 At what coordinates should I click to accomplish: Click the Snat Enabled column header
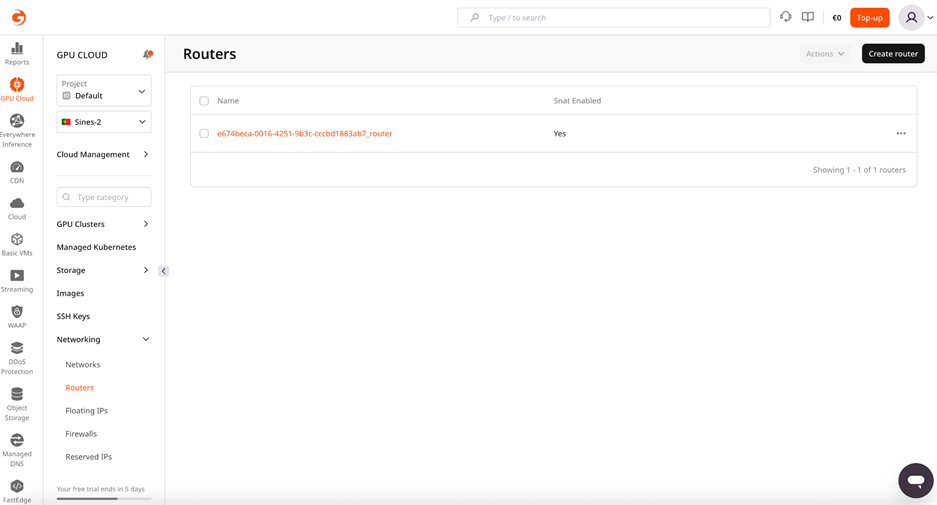[577, 101]
